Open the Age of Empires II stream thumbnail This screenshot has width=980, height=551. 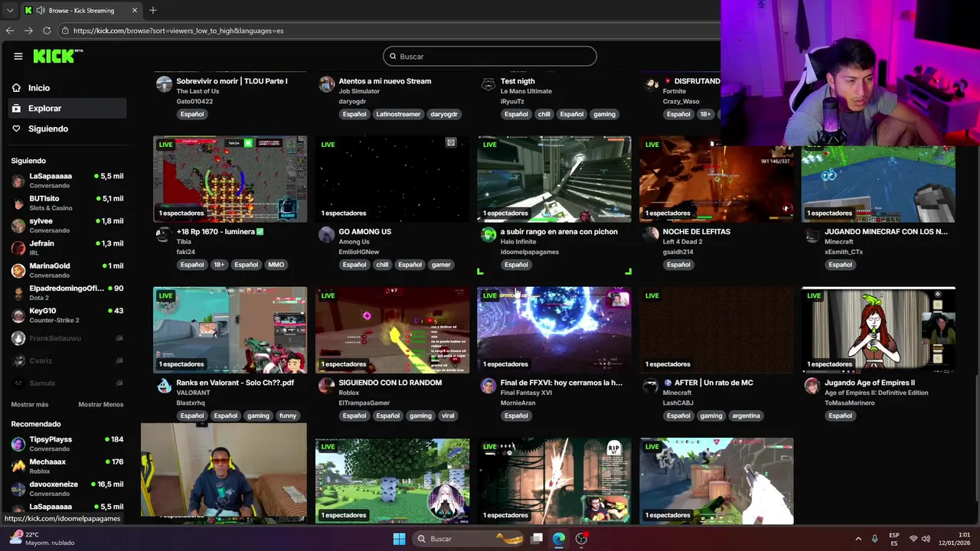[878, 330]
